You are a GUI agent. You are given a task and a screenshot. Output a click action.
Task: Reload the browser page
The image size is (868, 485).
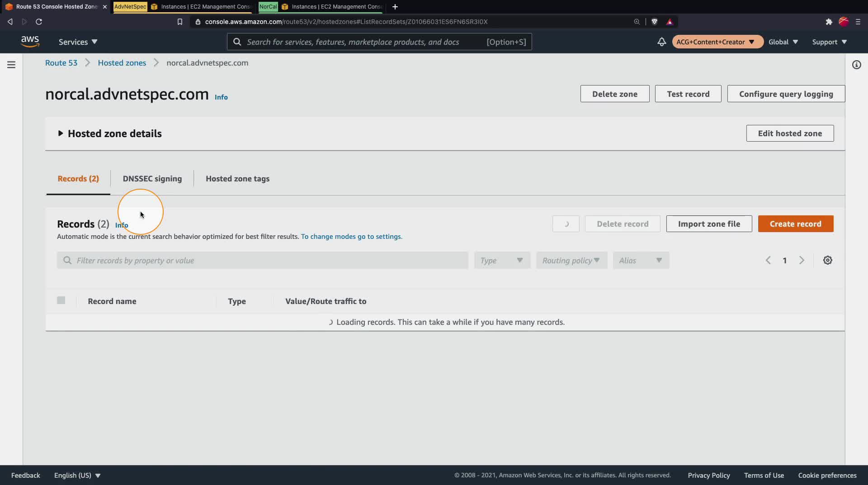tap(39, 22)
